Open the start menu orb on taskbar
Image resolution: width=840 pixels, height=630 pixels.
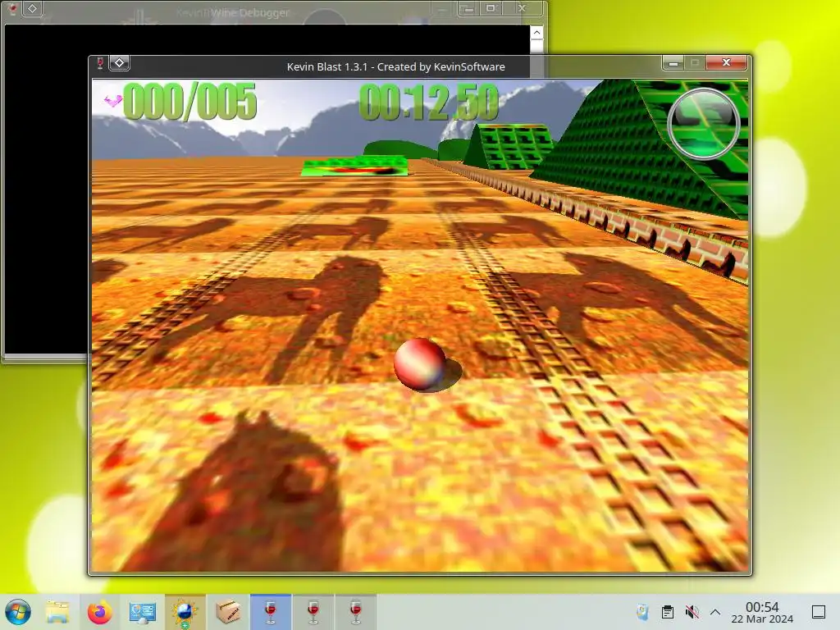click(18, 612)
